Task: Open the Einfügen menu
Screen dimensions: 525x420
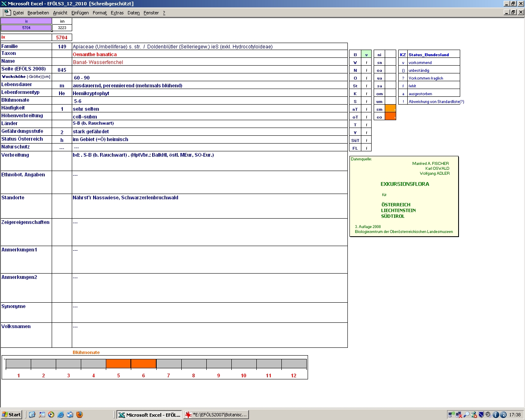Action: pyautogui.click(x=80, y=13)
